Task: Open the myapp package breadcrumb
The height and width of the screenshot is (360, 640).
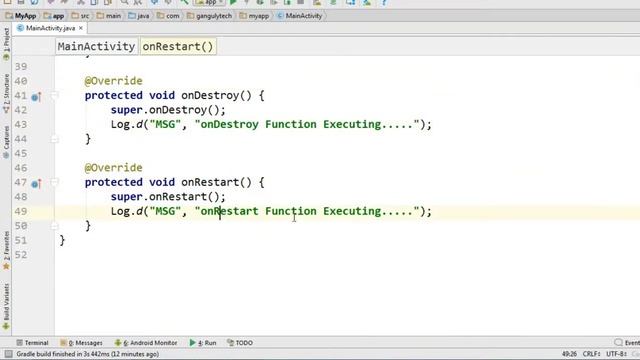Action: [x=254, y=16]
